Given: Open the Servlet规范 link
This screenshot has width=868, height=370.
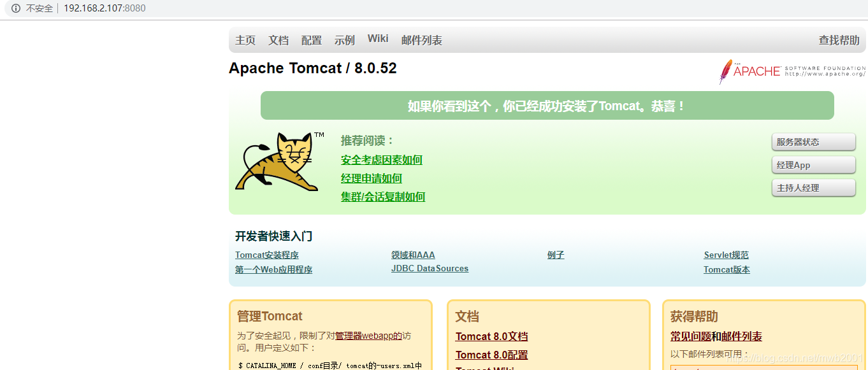Looking at the screenshot, I should coord(727,255).
